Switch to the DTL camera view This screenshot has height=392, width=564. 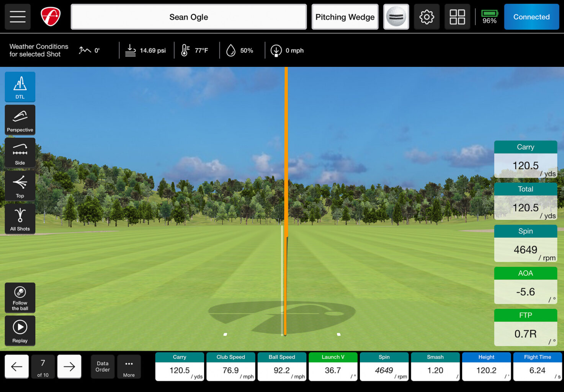coord(20,87)
